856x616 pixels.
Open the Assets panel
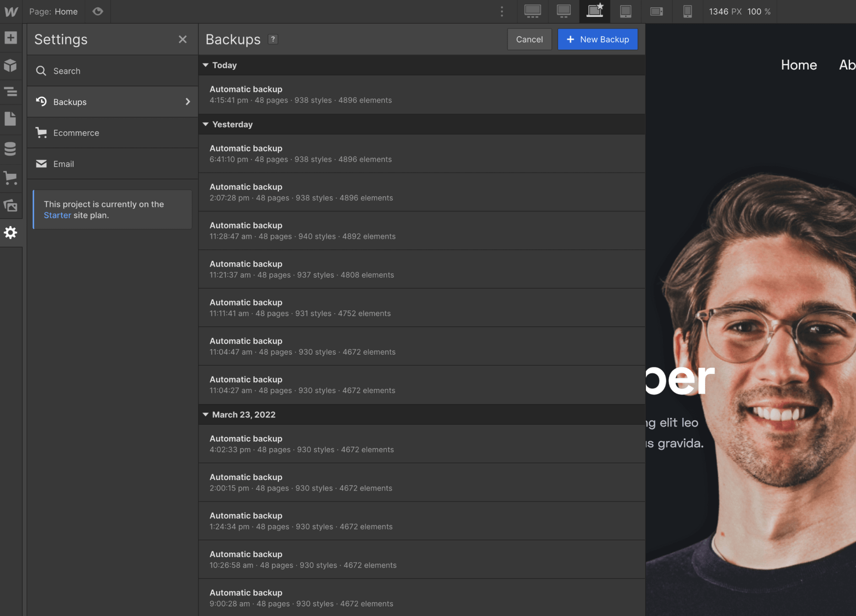coord(11,205)
